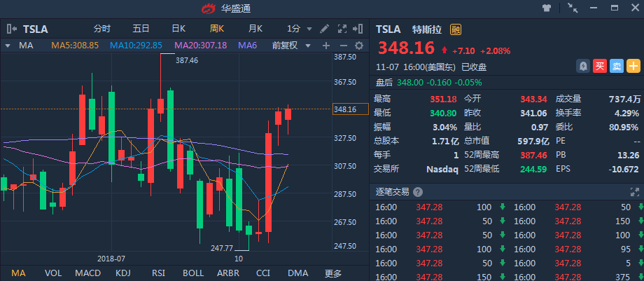This screenshot has width=644, height=281.
Task: Click MA10:292.85 value label
Action: pyautogui.click(x=136, y=46)
